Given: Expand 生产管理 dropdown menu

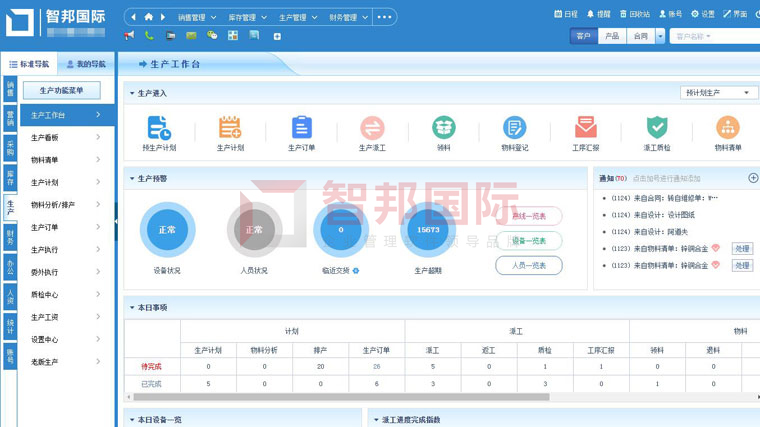Looking at the screenshot, I should click(298, 17).
